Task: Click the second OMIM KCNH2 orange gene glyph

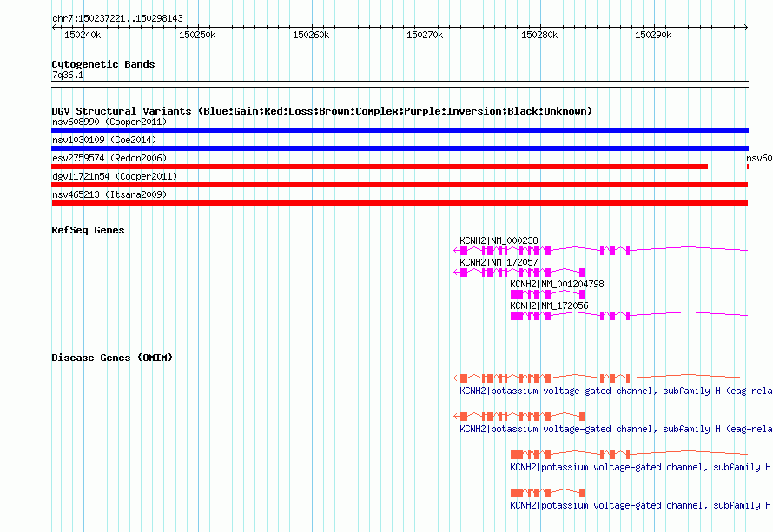Action: 519,417
